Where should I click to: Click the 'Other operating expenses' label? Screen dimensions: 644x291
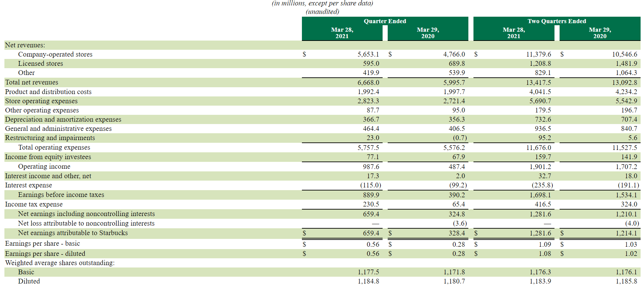(42, 110)
